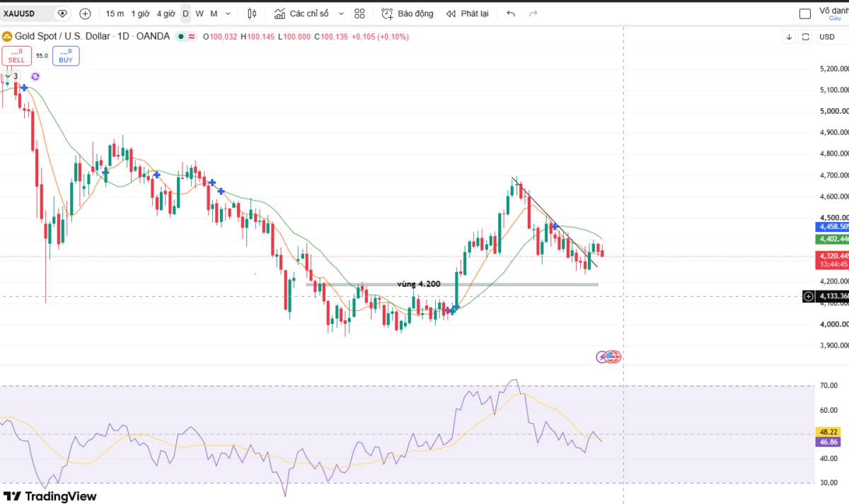The width and height of the screenshot is (849, 504).
Task: Click the vùng 4.200 zone label
Action: coord(419,284)
